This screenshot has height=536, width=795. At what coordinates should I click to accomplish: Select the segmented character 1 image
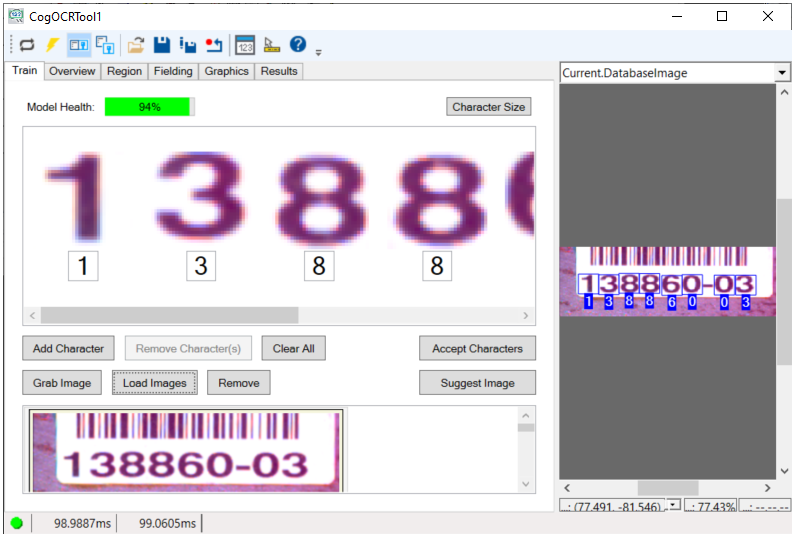(x=77, y=197)
